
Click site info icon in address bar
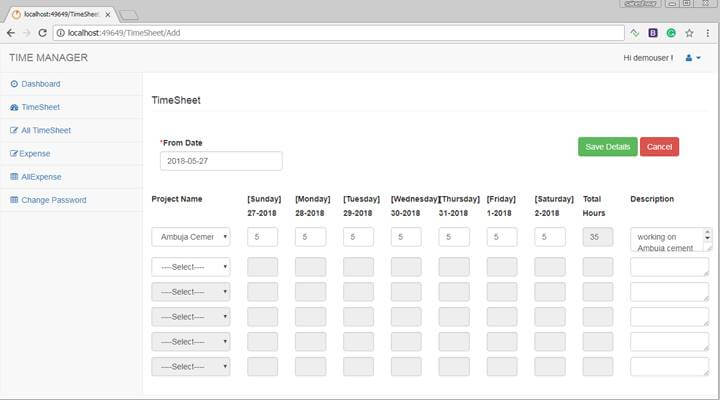tap(61, 33)
